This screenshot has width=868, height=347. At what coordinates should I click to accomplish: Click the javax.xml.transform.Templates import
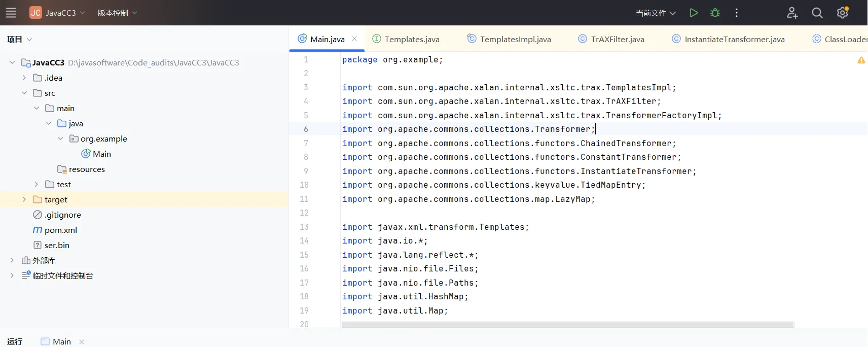436,227
